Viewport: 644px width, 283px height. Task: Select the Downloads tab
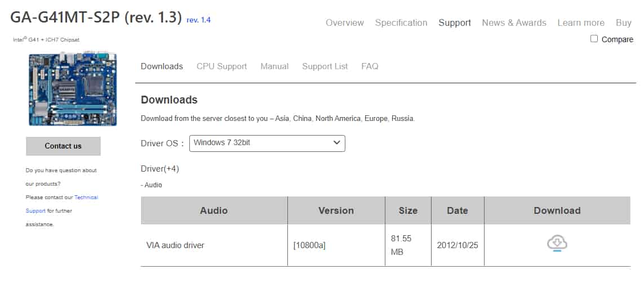click(x=162, y=66)
